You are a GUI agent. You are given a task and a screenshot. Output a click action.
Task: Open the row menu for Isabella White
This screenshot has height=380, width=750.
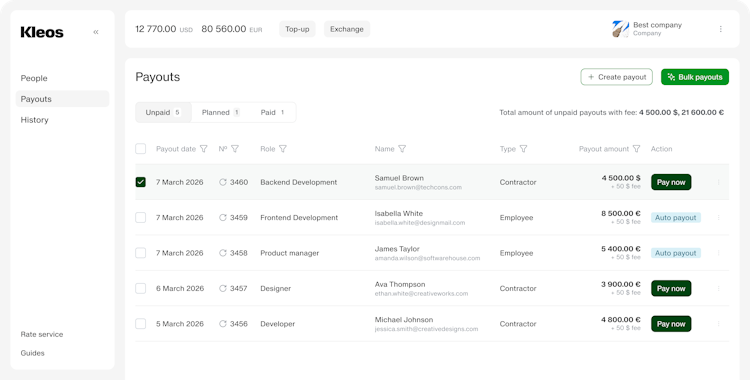pos(718,218)
